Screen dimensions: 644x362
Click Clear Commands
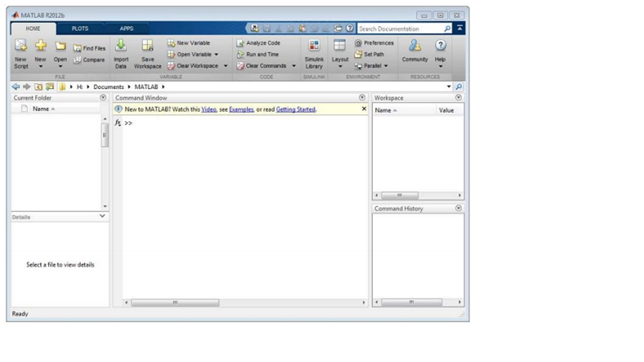262,66
